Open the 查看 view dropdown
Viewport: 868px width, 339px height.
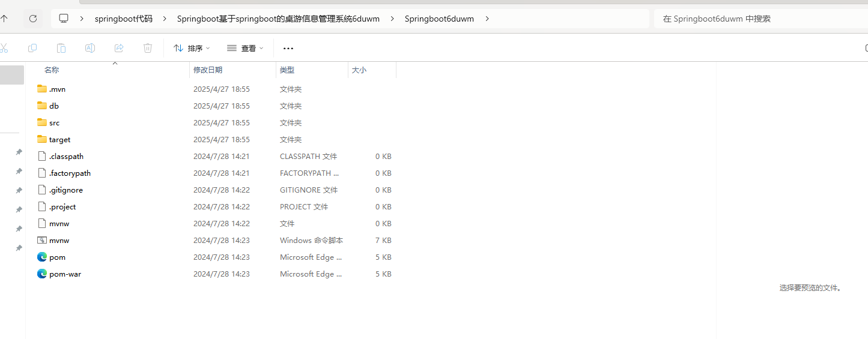coord(245,48)
